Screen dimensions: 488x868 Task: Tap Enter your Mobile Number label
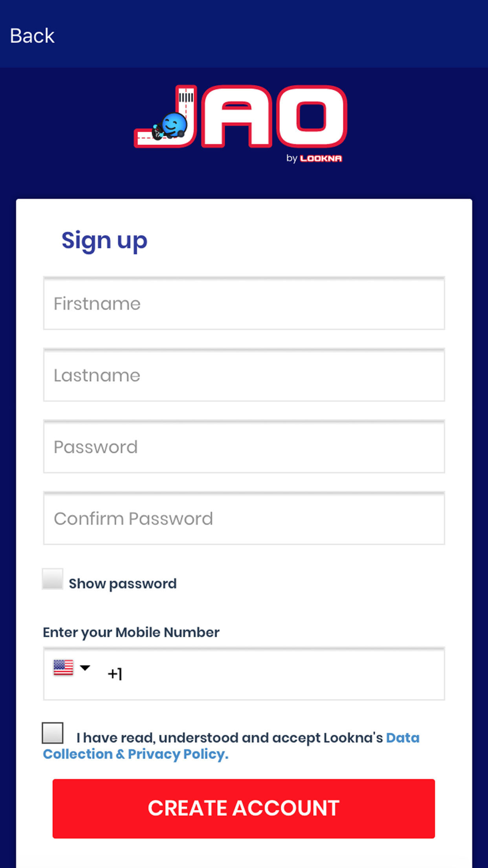pyautogui.click(x=131, y=632)
